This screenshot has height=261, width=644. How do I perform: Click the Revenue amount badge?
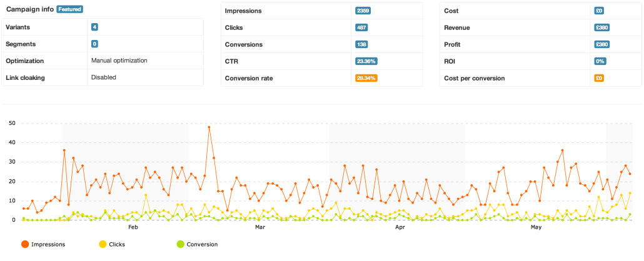602,28
